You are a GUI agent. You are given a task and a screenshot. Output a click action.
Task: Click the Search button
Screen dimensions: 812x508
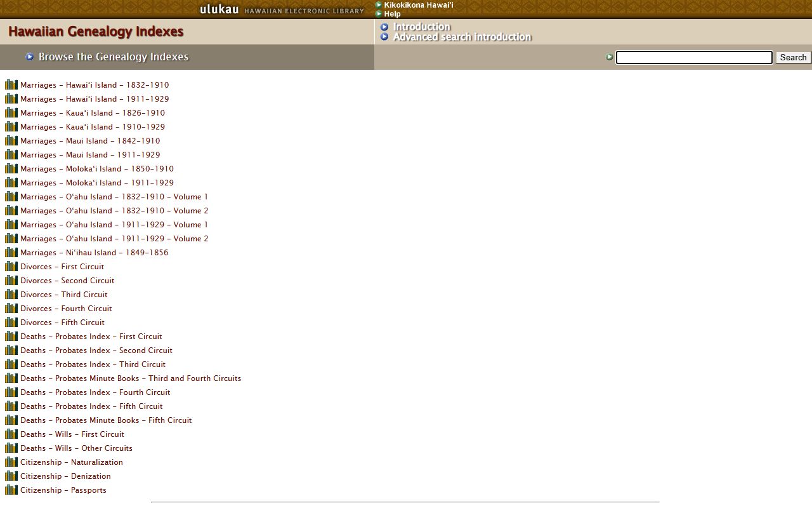pos(793,57)
